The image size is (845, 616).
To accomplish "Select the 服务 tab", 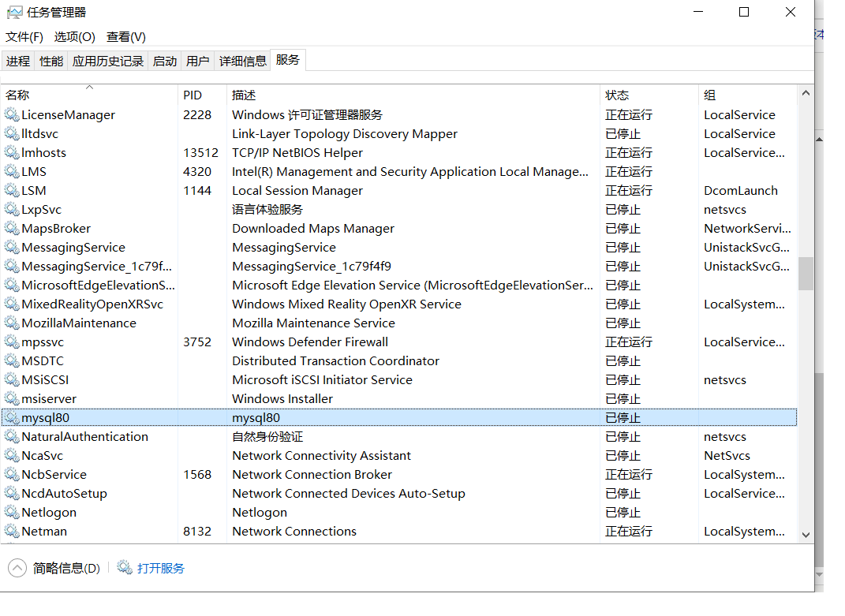I will point(288,60).
